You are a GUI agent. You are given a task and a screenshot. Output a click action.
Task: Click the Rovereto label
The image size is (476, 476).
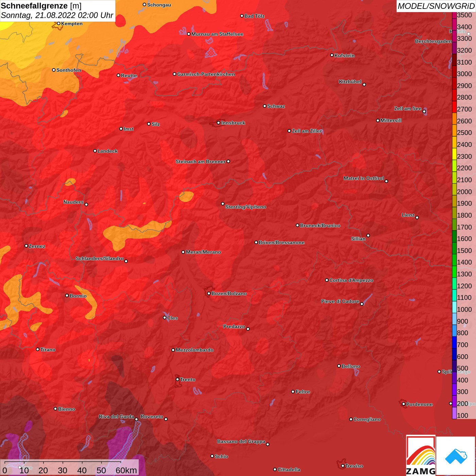[152, 417]
